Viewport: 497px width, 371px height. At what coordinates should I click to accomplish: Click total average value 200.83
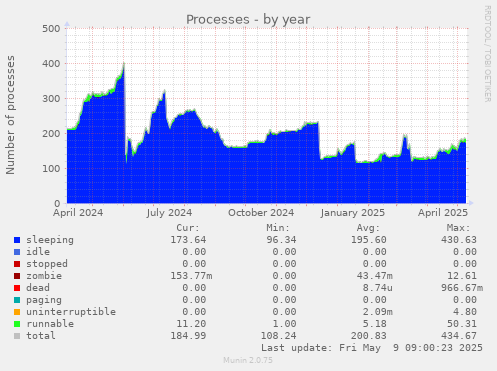(x=369, y=336)
